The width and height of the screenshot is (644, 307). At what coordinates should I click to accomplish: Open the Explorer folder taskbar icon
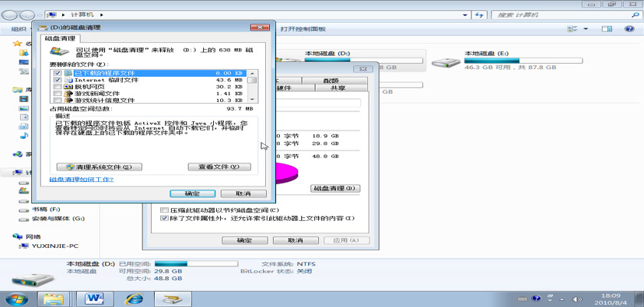pos(54,298)
